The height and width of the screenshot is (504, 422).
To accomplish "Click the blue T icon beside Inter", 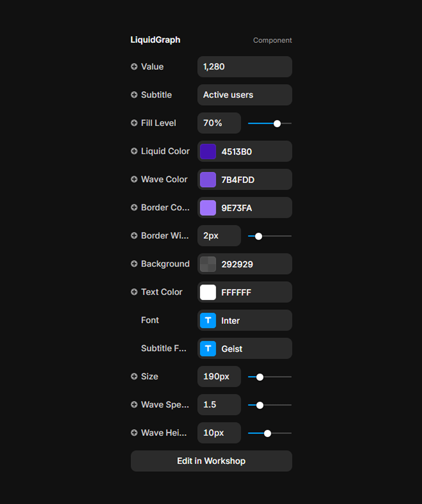I will 208,320.
